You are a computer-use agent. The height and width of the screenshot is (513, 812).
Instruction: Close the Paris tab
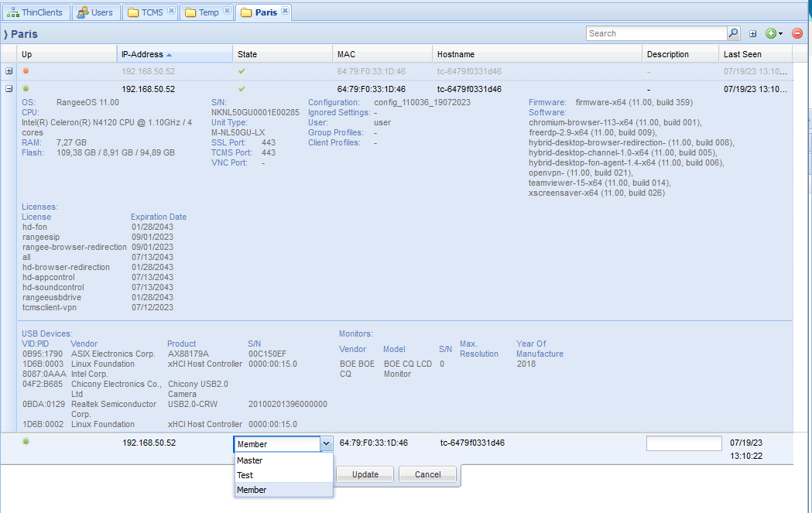285,11
